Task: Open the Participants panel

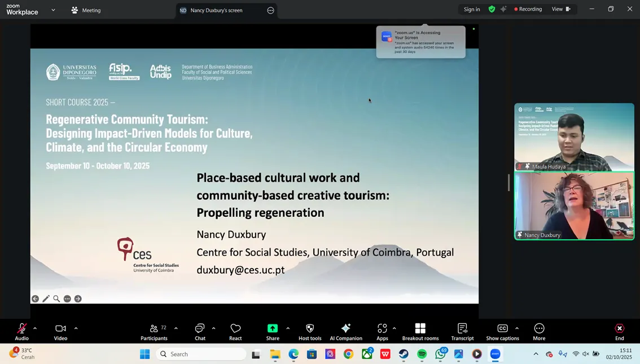Action: (154, 331)
